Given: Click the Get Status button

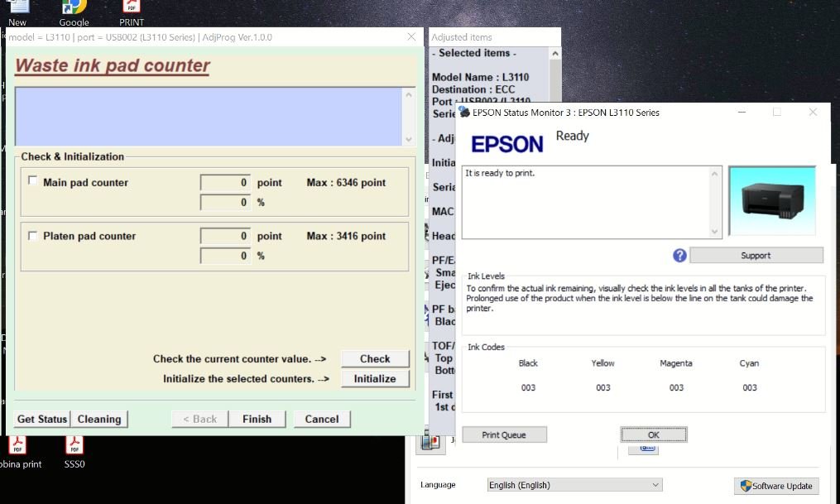Looking at the screenshot, I should (x=41, y=419).
